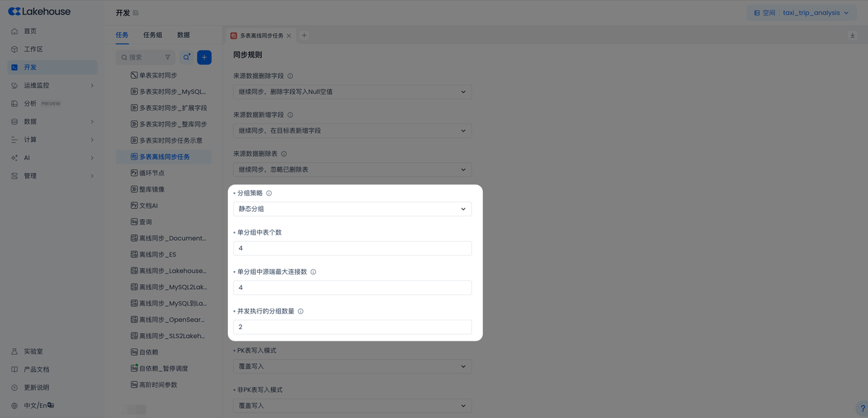Switch language via 中文/En
The height and width of the screenshot is (418, 868).
click(38, 406)
